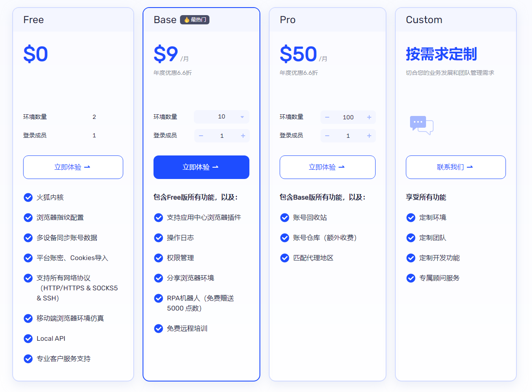Click the checkmark next to 权限管理
Screen dimensions: 532x392
[158, 258]
